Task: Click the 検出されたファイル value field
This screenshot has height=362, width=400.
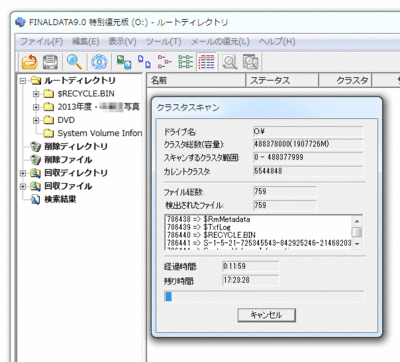Action: (x=285, y=205)
